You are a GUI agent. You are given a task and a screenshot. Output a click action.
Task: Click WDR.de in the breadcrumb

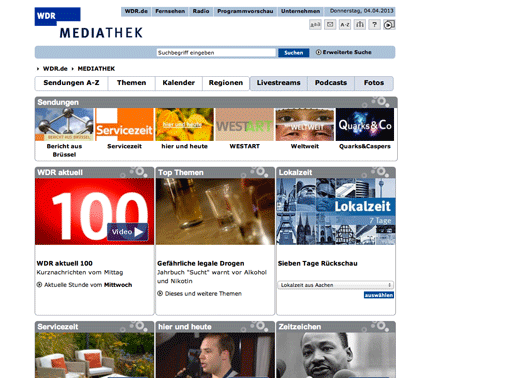[55, 69]
